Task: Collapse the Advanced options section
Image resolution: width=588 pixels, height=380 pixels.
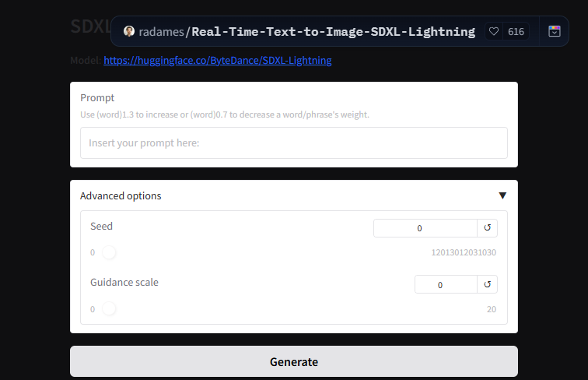Action: pos(502,195)
